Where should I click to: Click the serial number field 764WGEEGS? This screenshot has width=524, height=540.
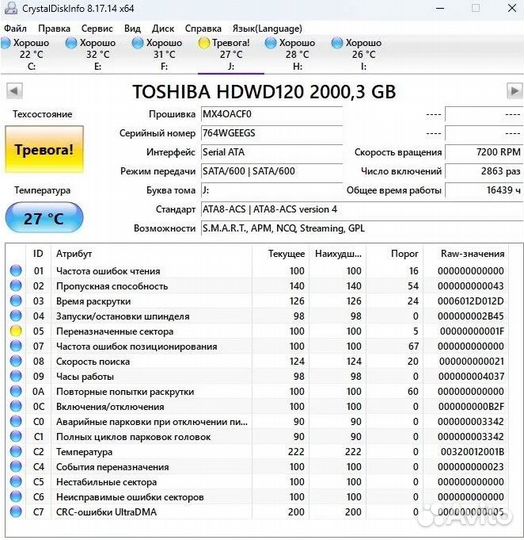[x=272, y=133]
